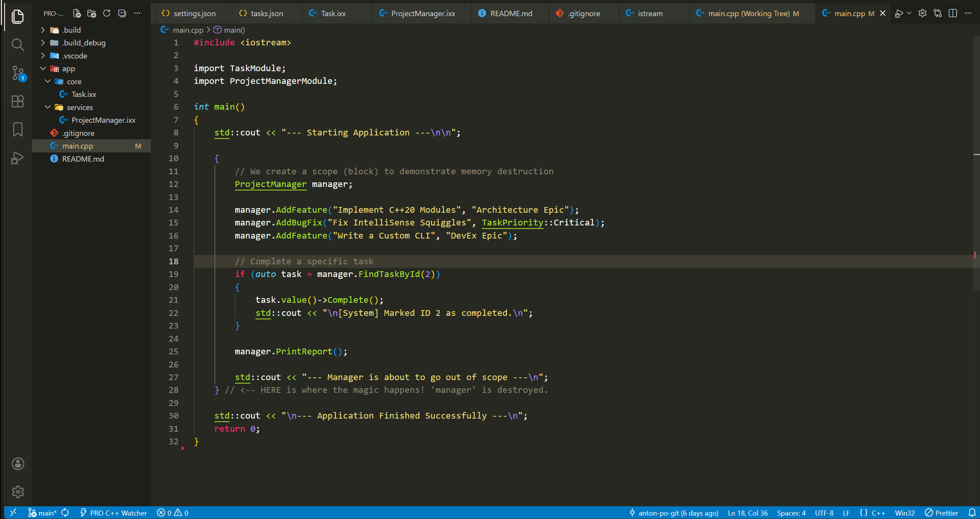The height and width of the screenshot is (519, 980).
Task: Open the Manage settings gear at bottom left
Action: click(18, 492)
